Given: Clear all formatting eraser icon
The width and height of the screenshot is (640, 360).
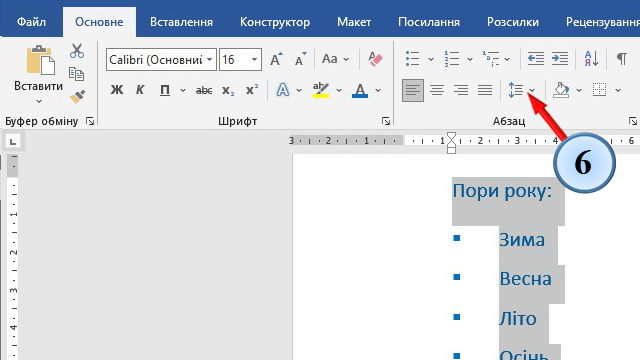Looking at the screenshot, I should 375,59.
